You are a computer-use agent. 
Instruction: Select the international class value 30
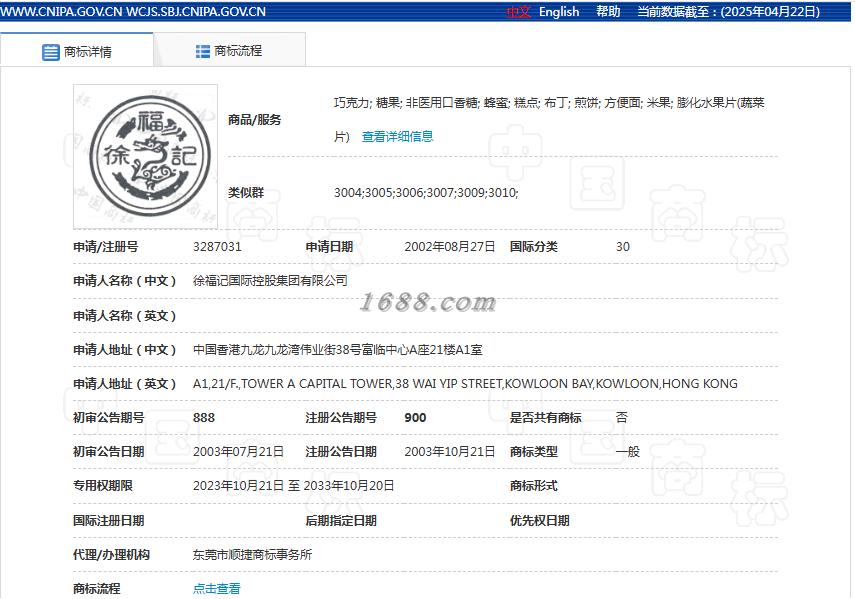[623, 246]
